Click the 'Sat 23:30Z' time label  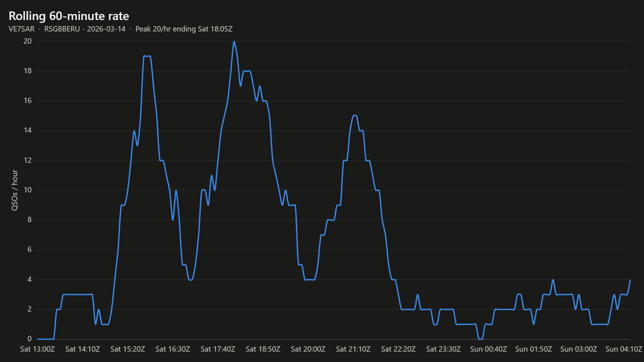(443, 349)
